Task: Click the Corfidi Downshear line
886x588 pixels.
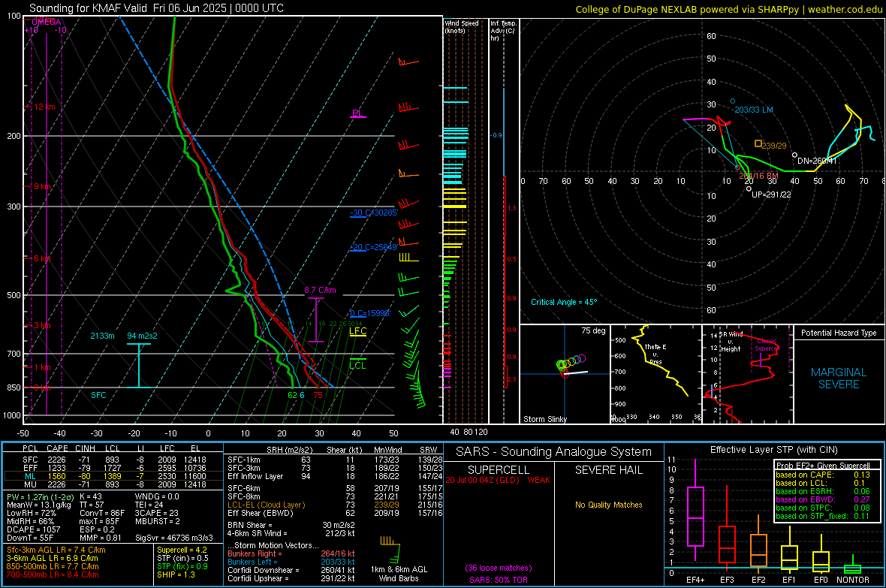Action: (x=291, y=570)
